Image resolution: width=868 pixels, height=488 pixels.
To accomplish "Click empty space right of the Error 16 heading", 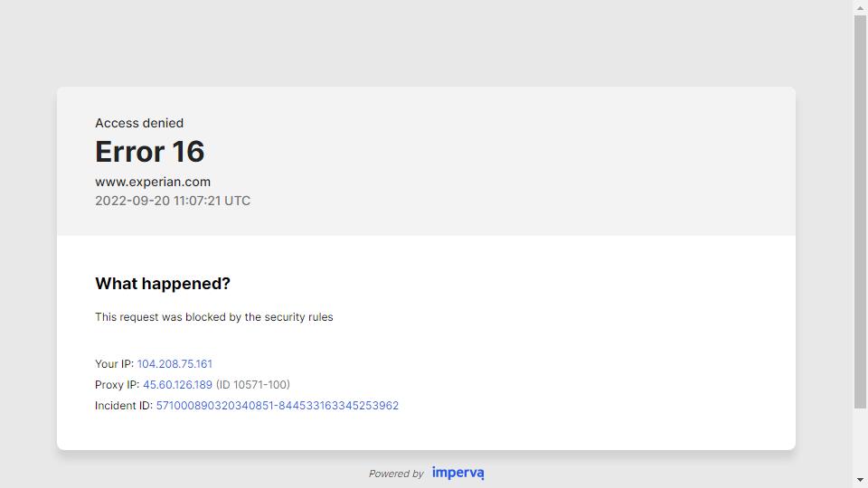I will 497,152.
